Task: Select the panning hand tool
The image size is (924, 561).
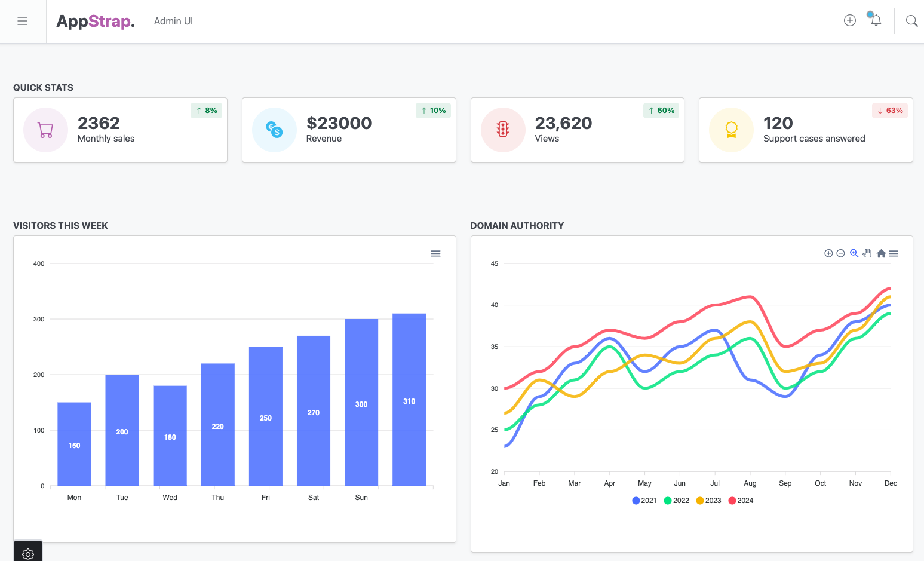Action: pos(867,253)
